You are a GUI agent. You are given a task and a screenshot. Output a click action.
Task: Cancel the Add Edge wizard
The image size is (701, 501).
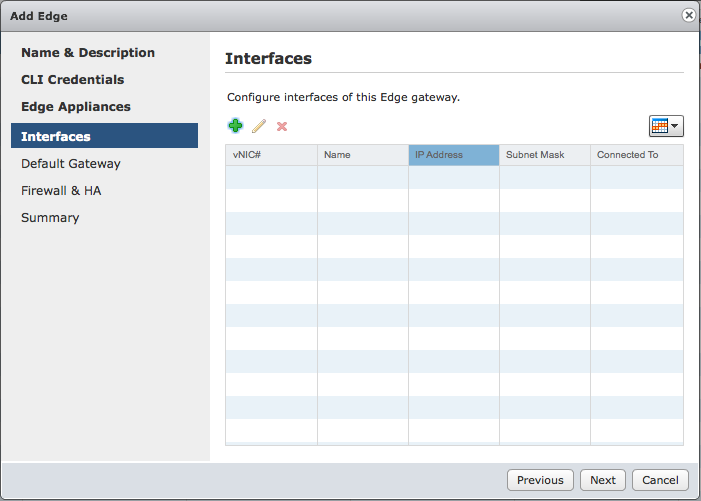[660, 480]
